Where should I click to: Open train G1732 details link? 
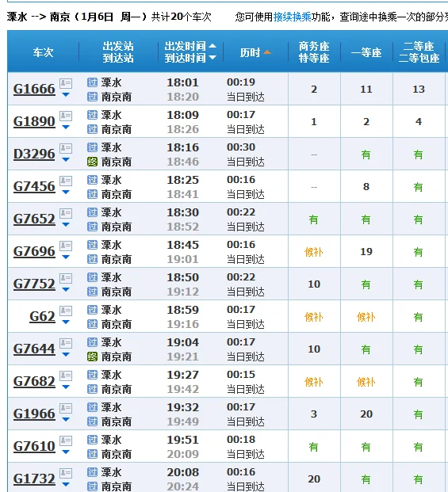pos(34,479)
